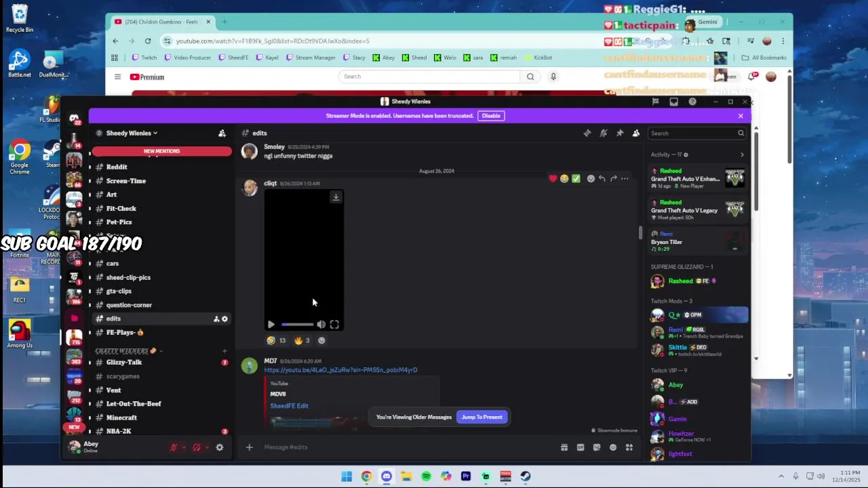Screen dimensions: 868x488
Task: Seek along the video progress bar
Action: point(297,325)
